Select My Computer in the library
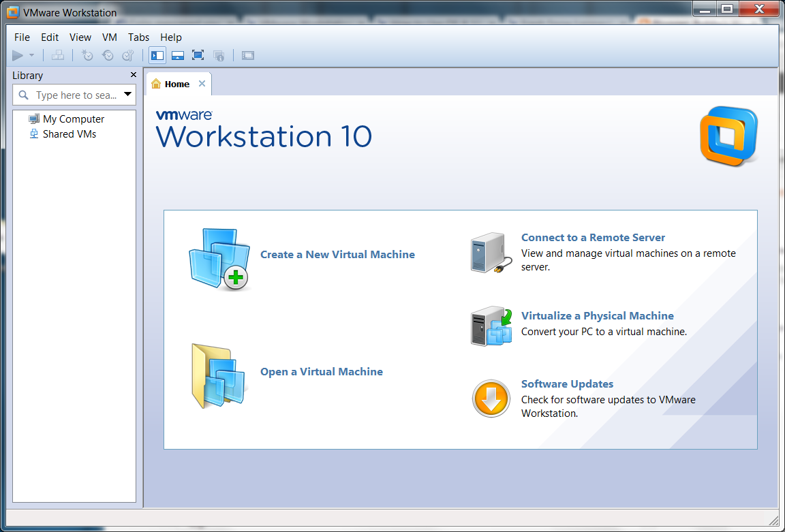 point(74,119)
